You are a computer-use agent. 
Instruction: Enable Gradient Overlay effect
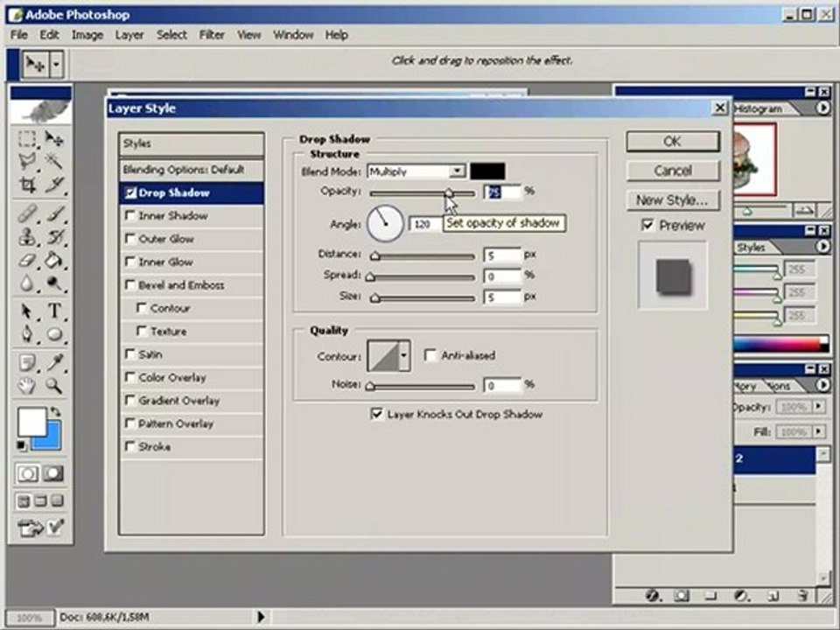point(129,400)
